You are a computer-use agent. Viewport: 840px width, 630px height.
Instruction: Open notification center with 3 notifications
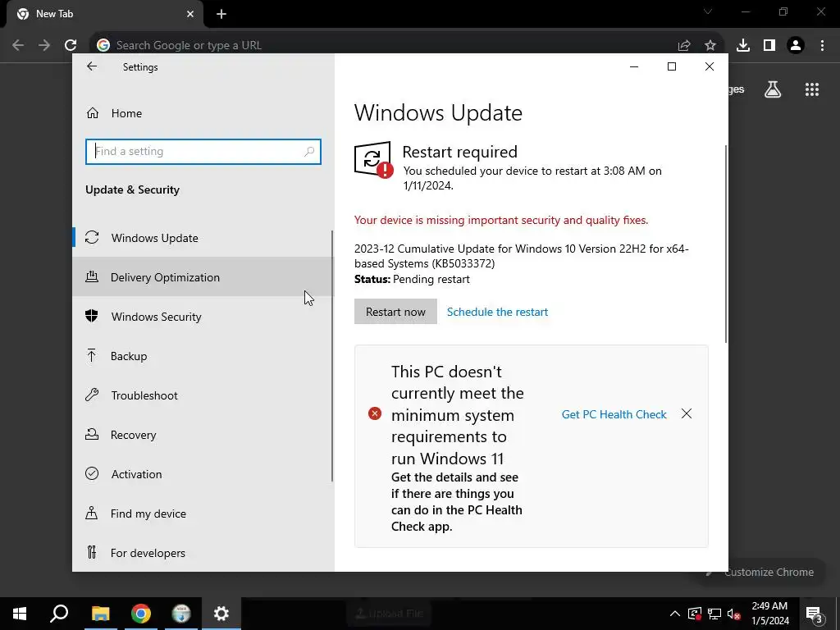(x=815, y=614)
